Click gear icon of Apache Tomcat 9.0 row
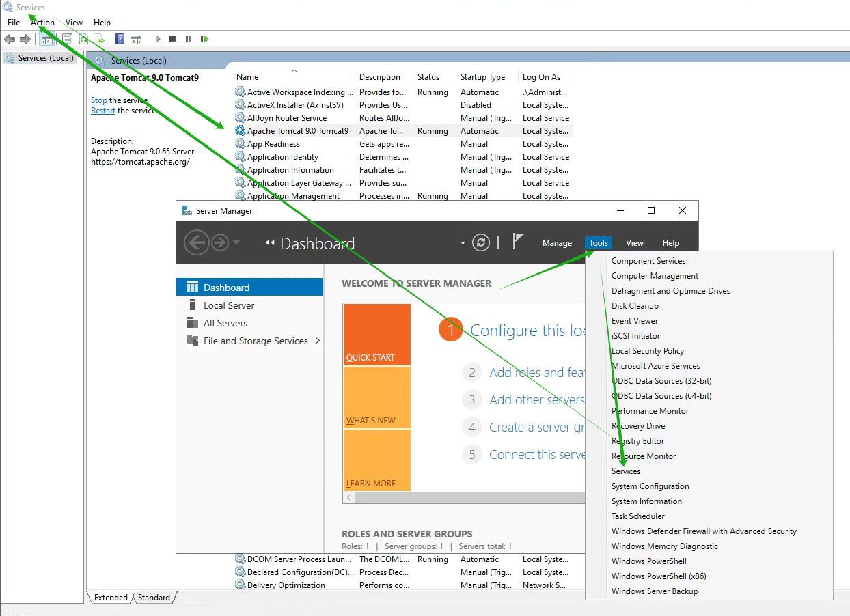Viewport: 850px width, 616px height. pyautogui.click(x=241, y=131)
